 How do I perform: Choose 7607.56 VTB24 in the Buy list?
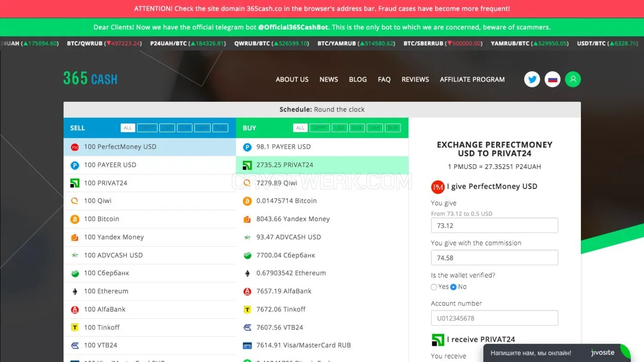pyautogui.click(x=322, y=327)
